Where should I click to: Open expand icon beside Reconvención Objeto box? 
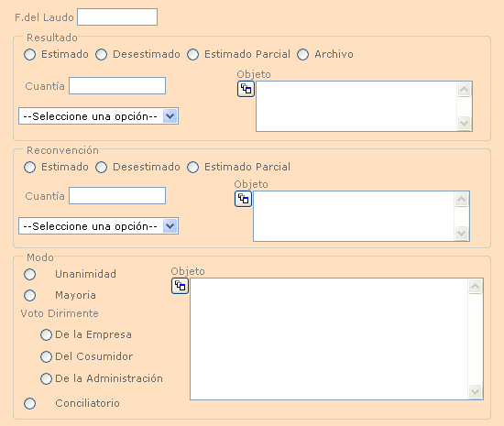point(244,199)
